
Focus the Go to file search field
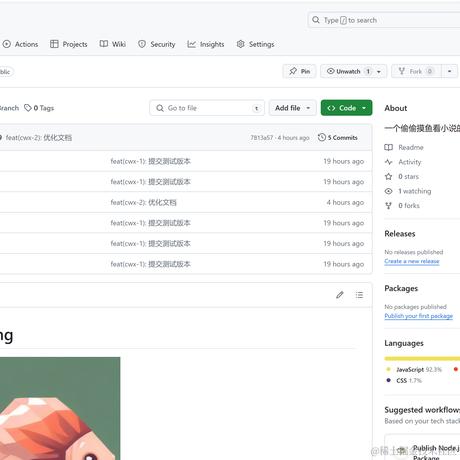point(207,108)
